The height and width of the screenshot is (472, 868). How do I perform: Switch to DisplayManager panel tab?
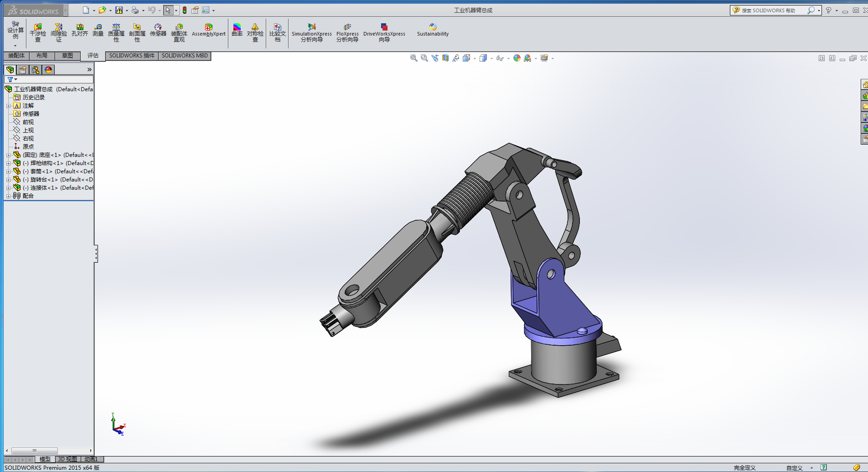pyautogui.click(x=48, y=69)
